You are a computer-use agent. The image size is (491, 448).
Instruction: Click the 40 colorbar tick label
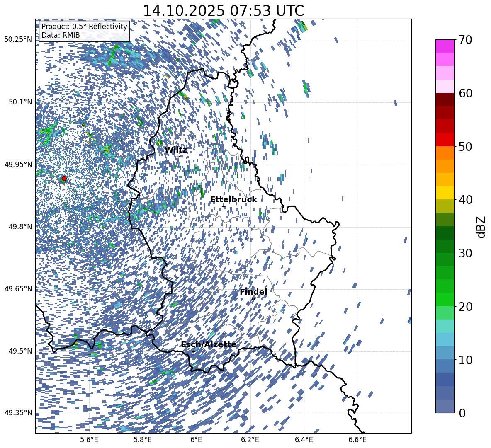point(465,200)
